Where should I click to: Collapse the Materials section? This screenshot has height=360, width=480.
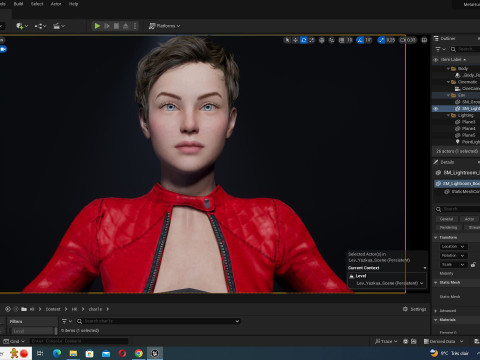coord(436,320)
